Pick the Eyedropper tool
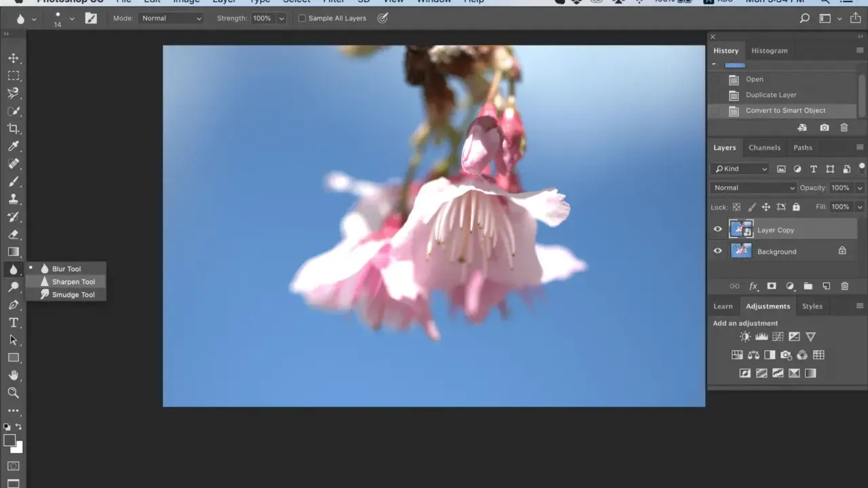 (x=13, y=146)
